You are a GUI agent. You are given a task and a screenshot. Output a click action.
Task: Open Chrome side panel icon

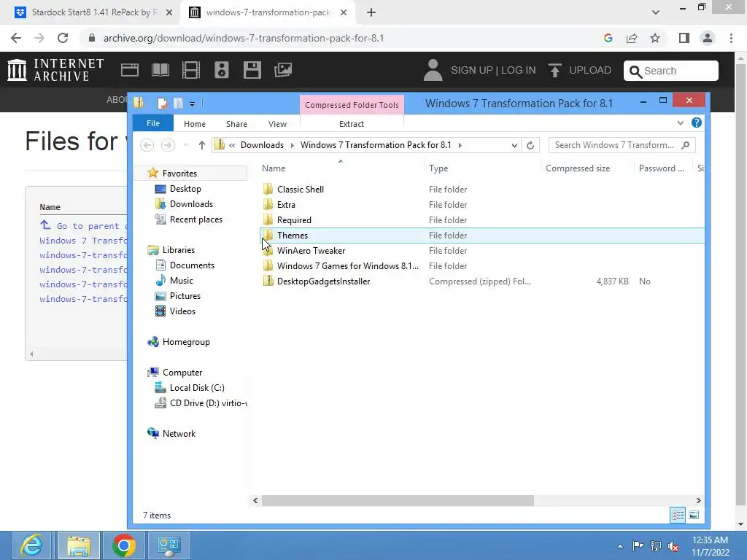[x=684, y=38]
